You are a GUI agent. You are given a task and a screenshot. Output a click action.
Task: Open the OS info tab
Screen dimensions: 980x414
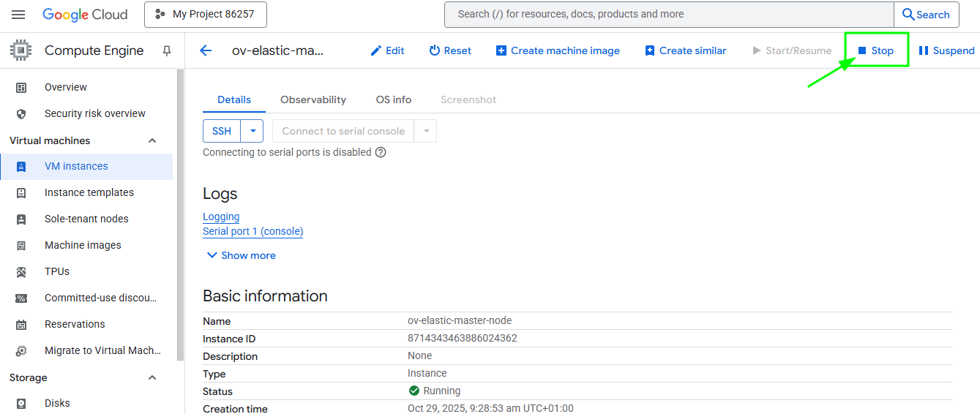pos(394,99)
